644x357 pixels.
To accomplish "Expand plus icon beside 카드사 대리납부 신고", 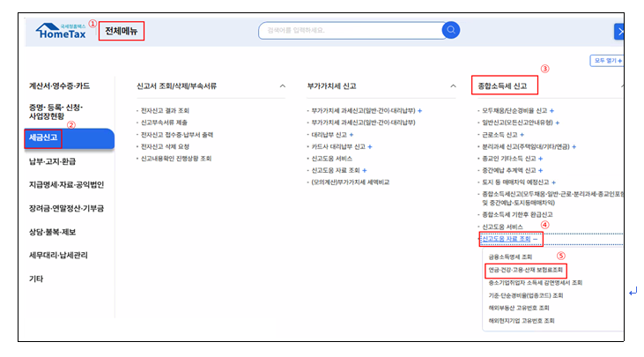I will coord(371,146).
